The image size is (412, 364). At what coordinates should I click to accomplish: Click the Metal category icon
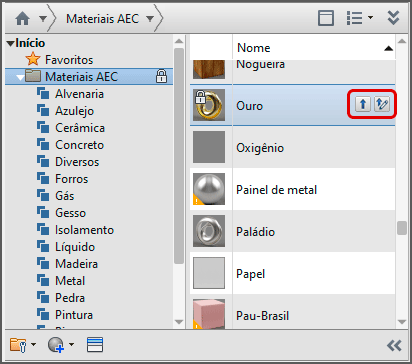click(43, 280)
